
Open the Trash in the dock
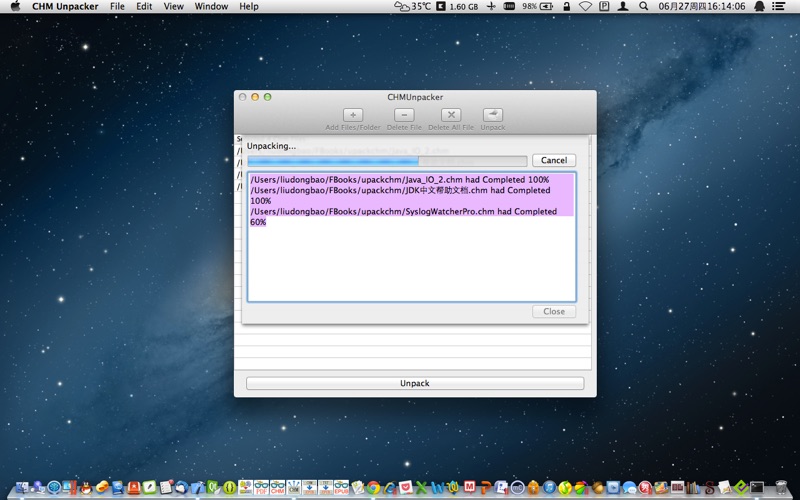(781, 488)
